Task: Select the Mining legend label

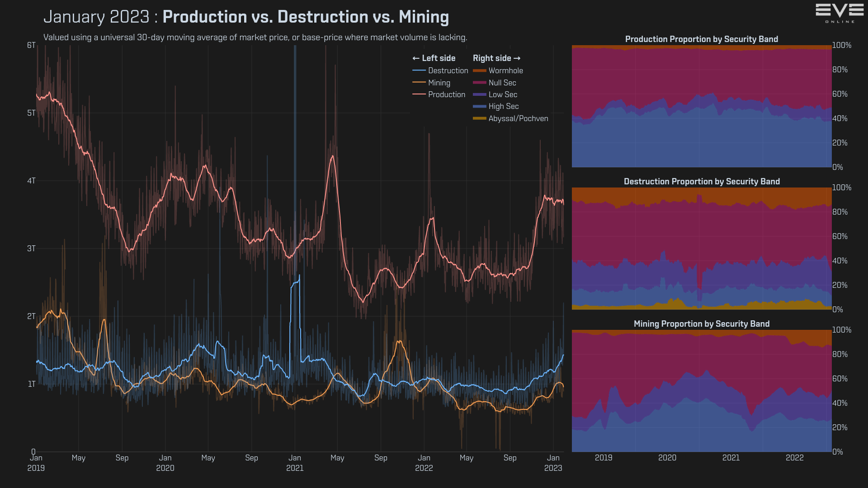Action: tap(439, 83)
